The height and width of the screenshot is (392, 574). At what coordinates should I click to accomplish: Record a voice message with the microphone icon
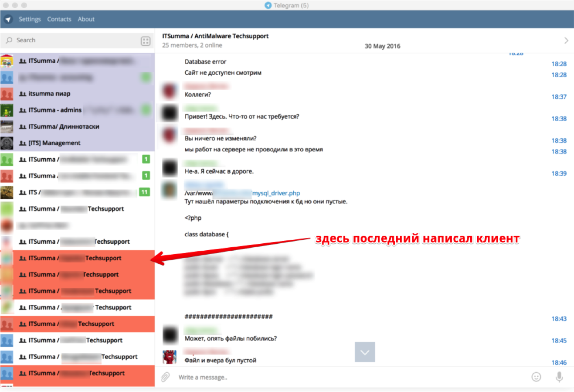[558, 377]
